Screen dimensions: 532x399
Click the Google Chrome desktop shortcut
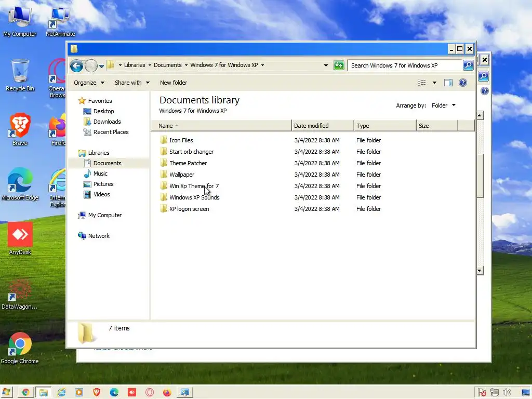pos(19,348)
